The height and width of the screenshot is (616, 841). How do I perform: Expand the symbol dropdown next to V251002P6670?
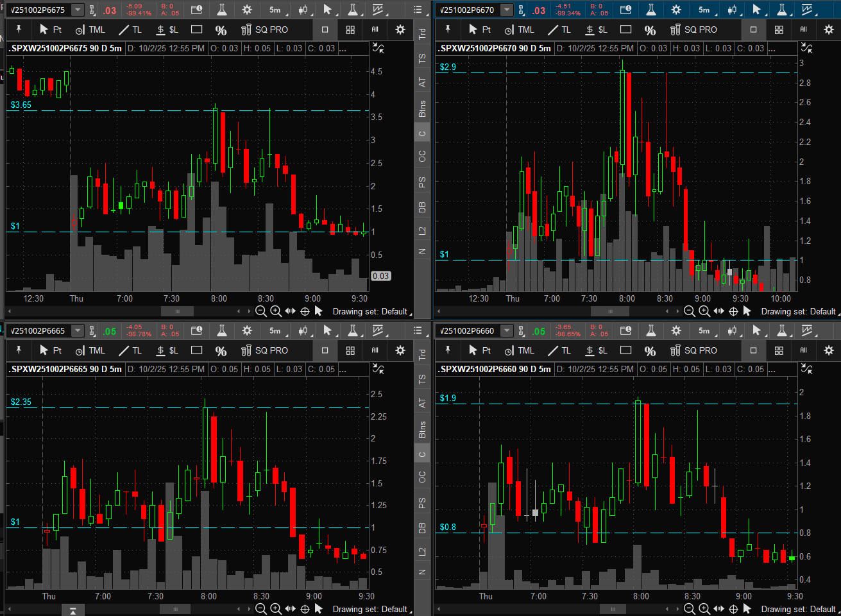pos(507,10)
